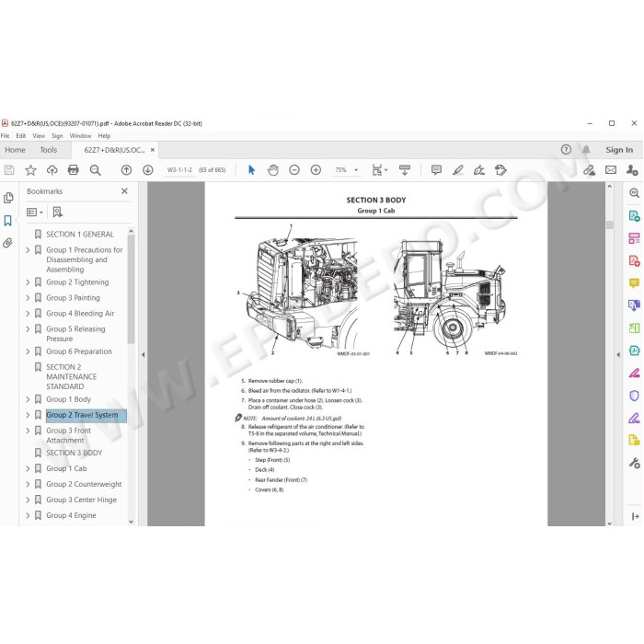Collapse left navigation pane arrow
The image size is (644, 644).
143,354
